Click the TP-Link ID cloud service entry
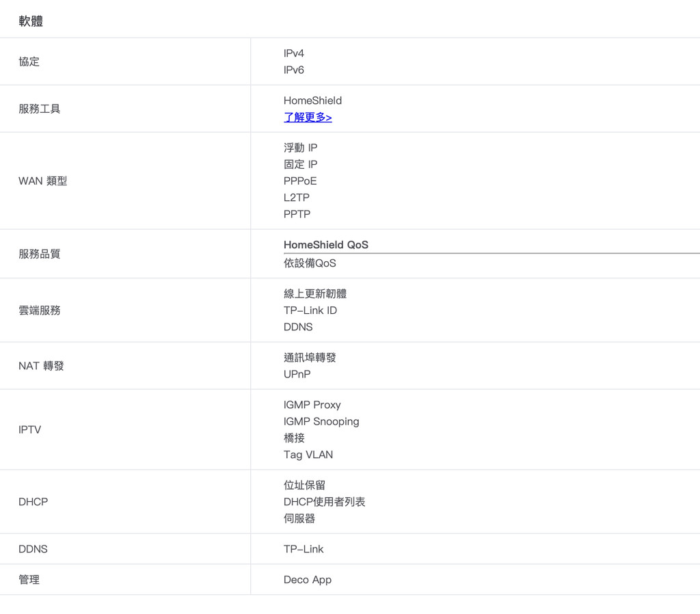 click(310, 310)
